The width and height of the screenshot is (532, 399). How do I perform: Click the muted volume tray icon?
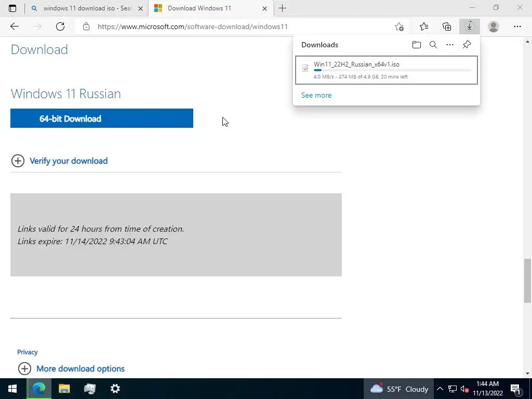click(x=465, y=389)
